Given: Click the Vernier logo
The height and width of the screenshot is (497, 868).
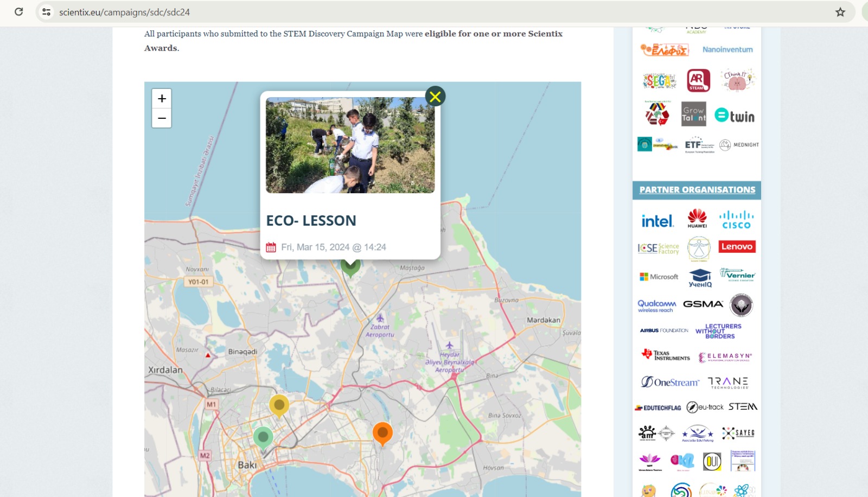Looking at the screenshot, I should pos(737,275).
